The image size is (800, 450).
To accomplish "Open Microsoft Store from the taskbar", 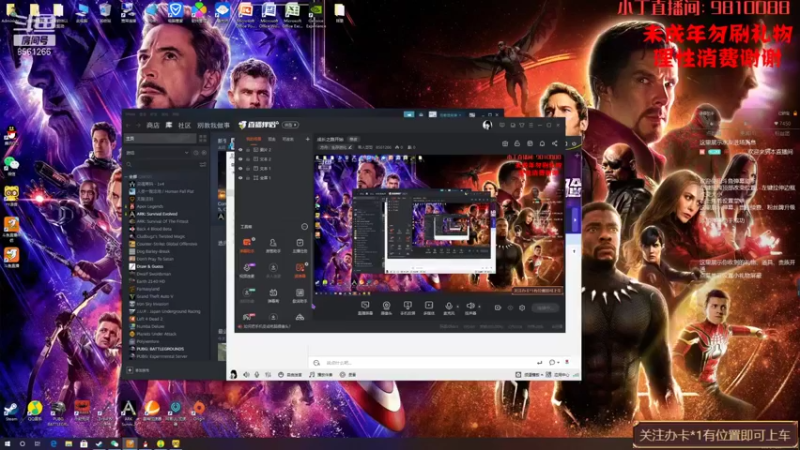I will tap(84, 444).
